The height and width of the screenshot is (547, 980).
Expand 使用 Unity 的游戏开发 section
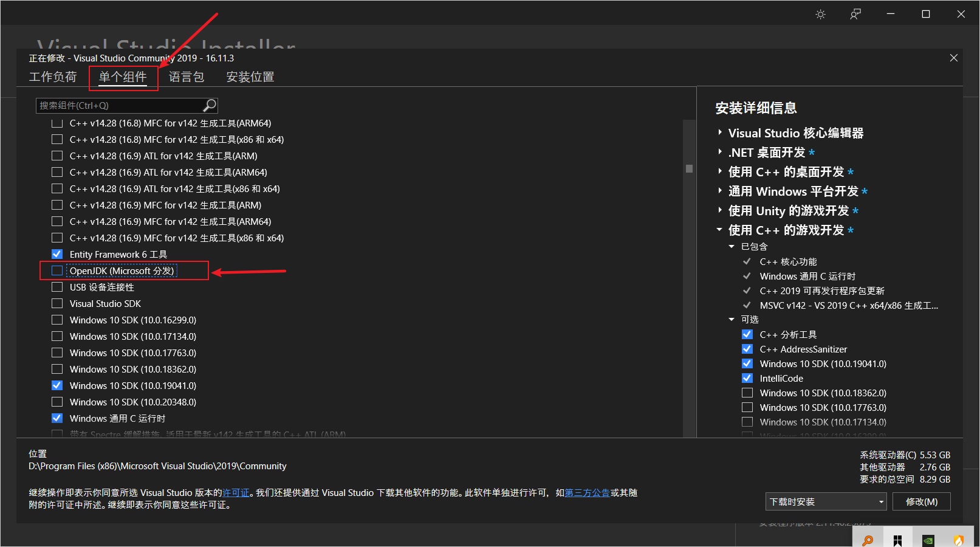[720, 210]
